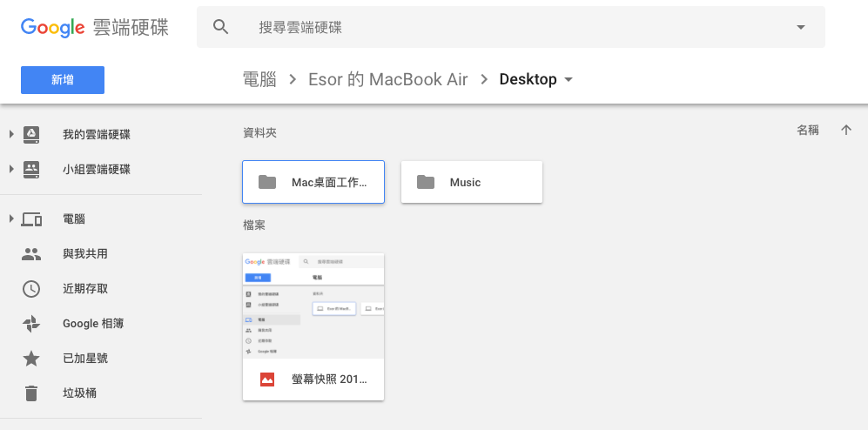Expand the 電腦 tree arrow in sidebar
Viewport: 868px width, 430px height.
[11, 218]
